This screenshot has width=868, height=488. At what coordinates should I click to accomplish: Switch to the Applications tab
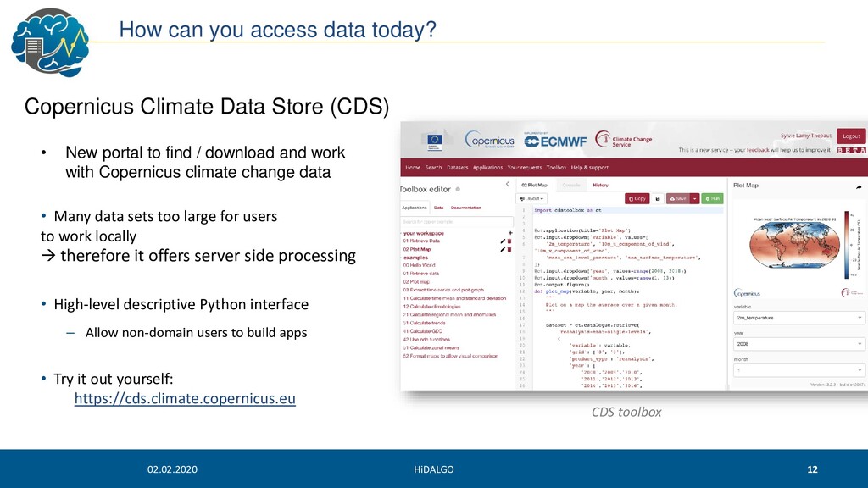[414, 208]
